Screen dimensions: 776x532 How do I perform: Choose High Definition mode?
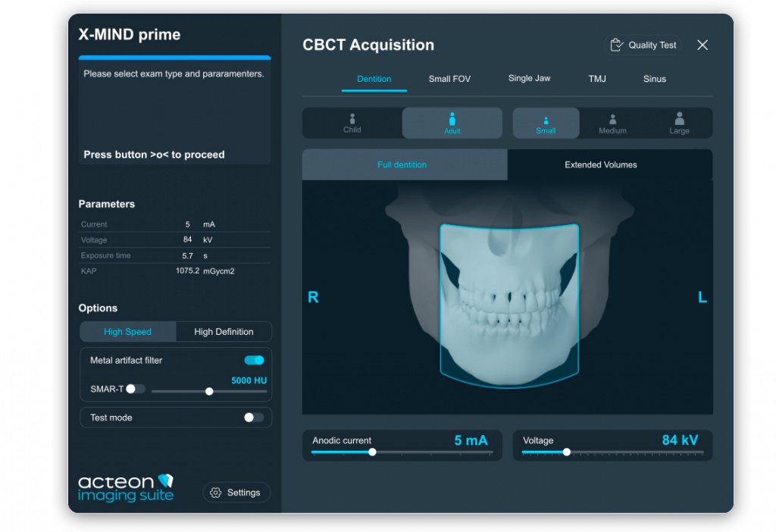click(x=224, y=332)
